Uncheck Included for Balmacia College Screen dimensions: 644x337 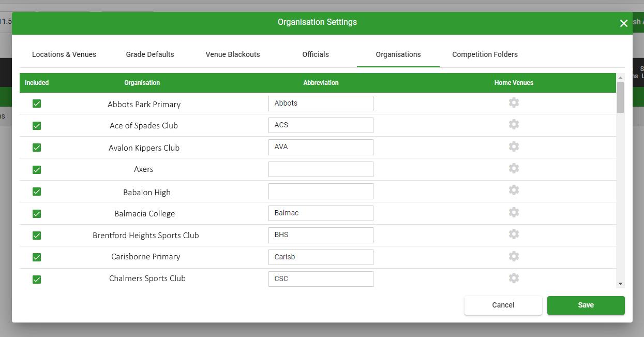[37, 214]
